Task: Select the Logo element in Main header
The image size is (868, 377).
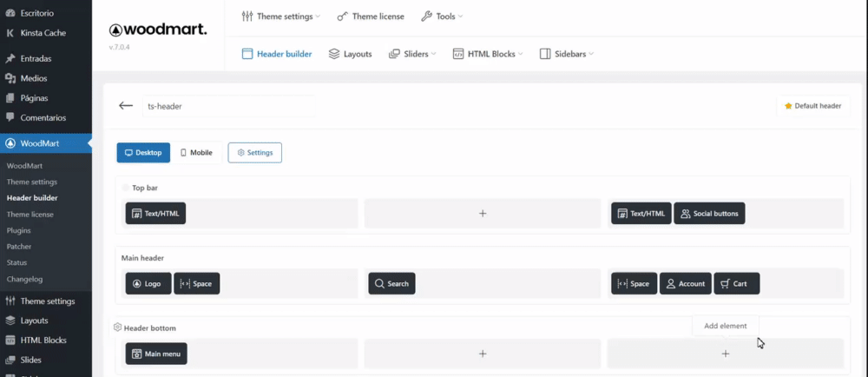Action: 148,283
